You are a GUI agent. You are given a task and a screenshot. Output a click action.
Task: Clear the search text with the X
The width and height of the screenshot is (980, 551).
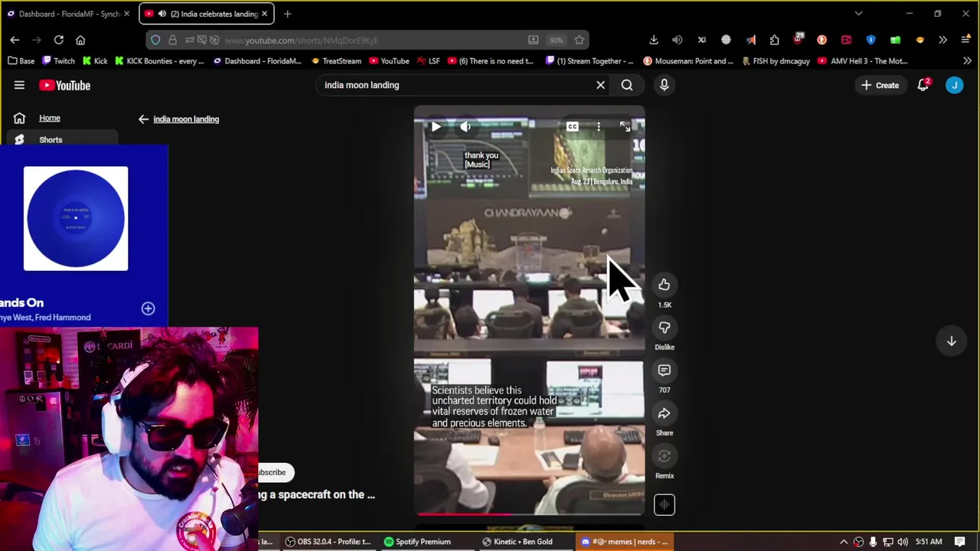coord(600,85)
